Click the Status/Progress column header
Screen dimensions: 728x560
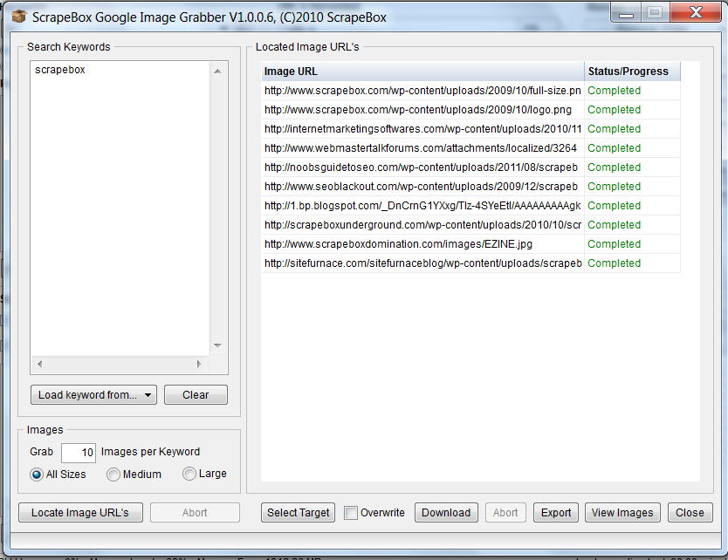(x=632, y=72)
